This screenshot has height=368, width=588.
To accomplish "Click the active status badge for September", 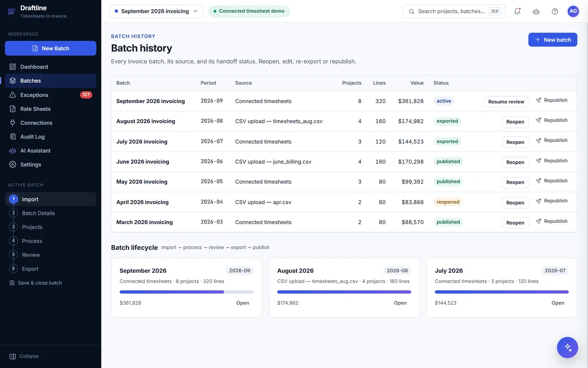I will pos(444,101).
